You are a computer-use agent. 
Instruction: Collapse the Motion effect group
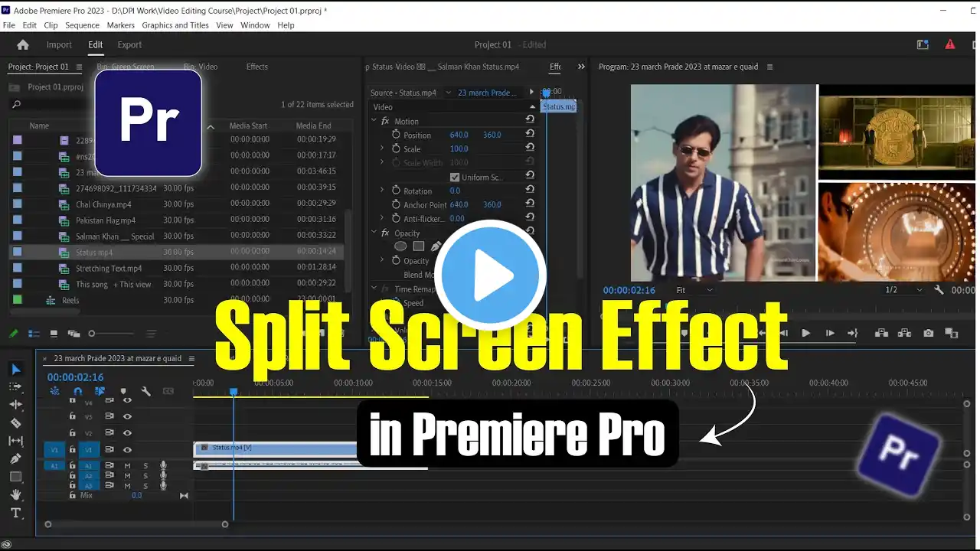pos(374,121)
